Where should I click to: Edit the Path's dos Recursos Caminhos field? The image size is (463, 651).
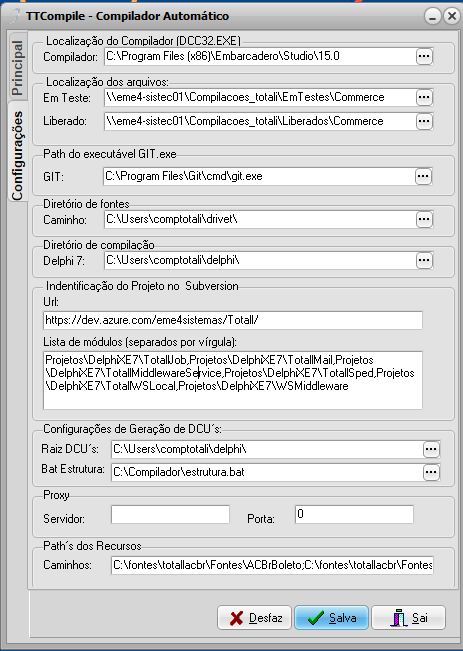tap(272, 565)
